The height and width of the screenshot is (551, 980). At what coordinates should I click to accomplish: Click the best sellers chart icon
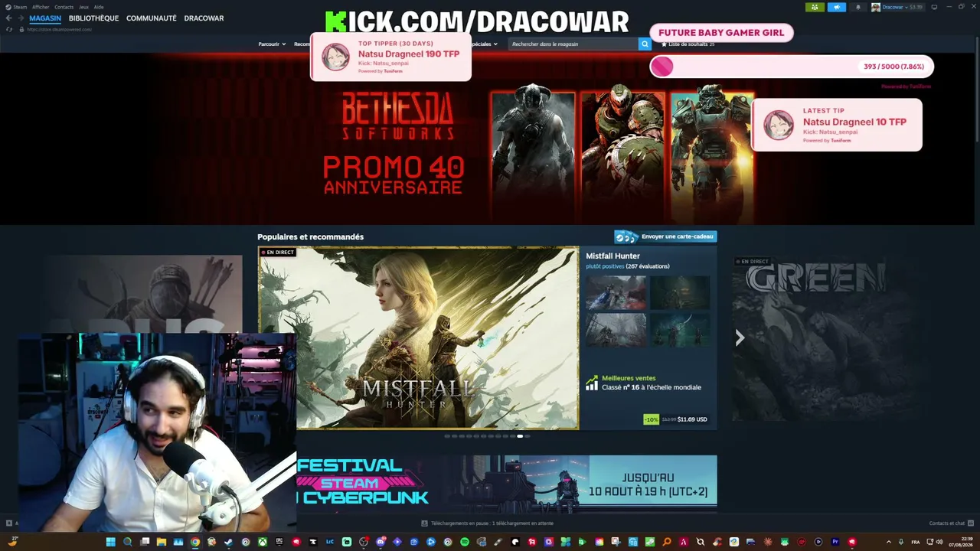(x=592, y=383)
